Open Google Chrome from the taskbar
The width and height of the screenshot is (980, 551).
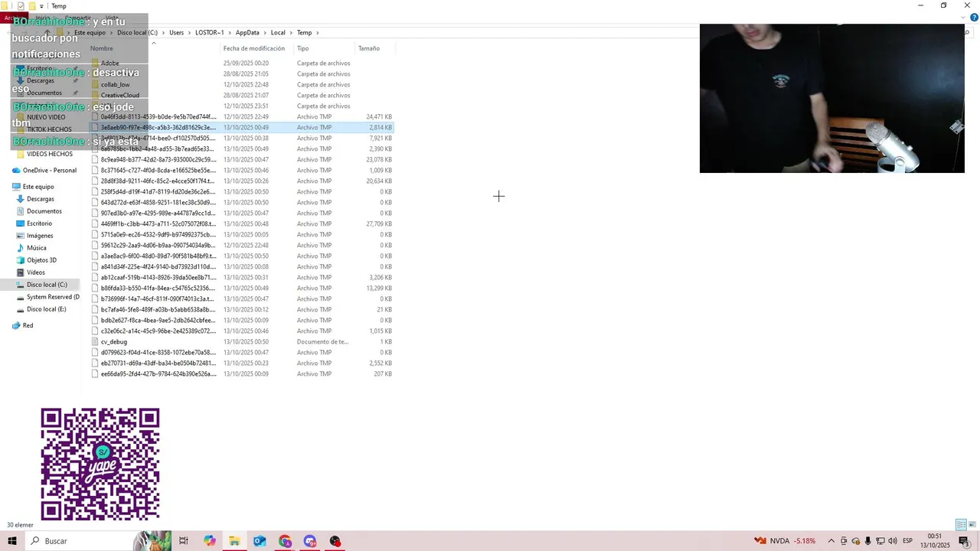pyautogui.click(x=285, y=541)
